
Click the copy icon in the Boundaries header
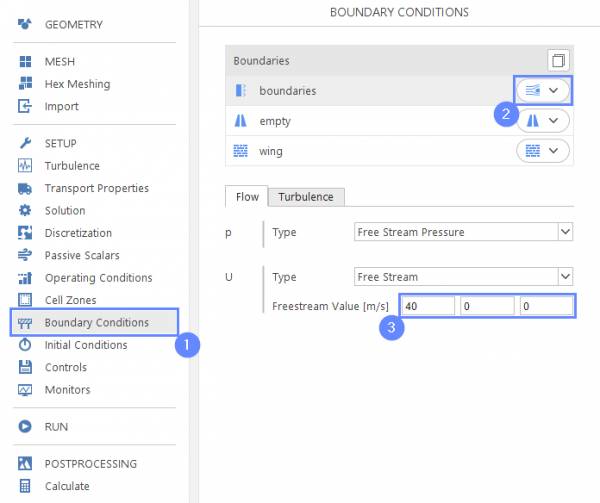[558, 61]
